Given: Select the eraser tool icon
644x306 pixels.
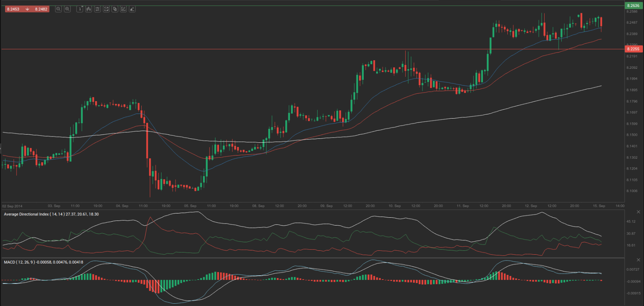Looking at the screenshot, I should click(132, 9).
